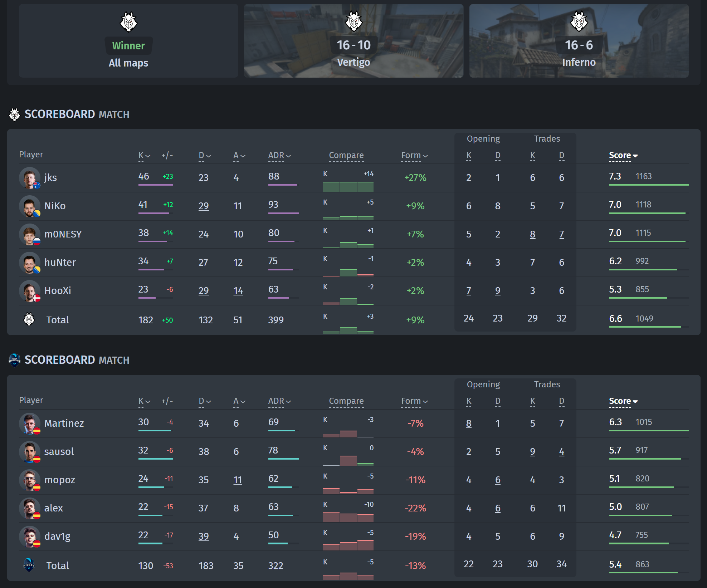Click sausol trades kills value 9

point(533,452)
